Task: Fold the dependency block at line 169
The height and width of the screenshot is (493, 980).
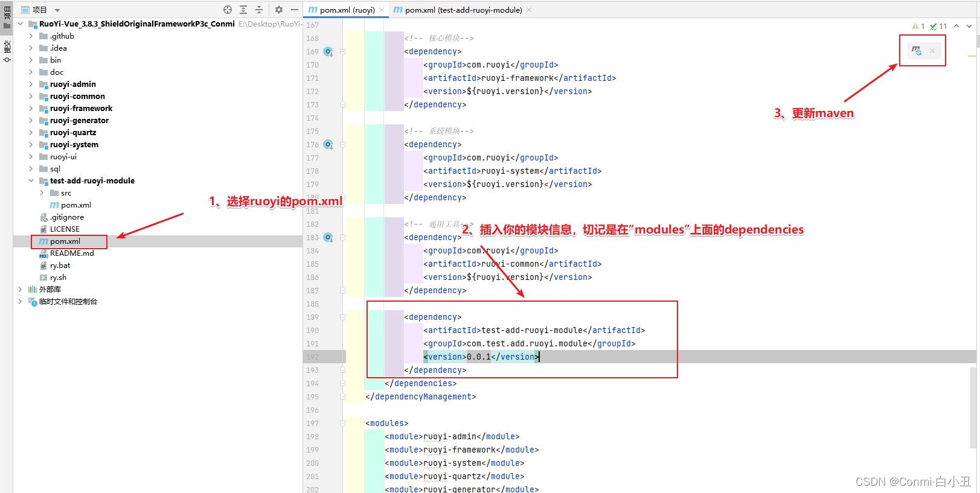Action: (x=342, y=52)
